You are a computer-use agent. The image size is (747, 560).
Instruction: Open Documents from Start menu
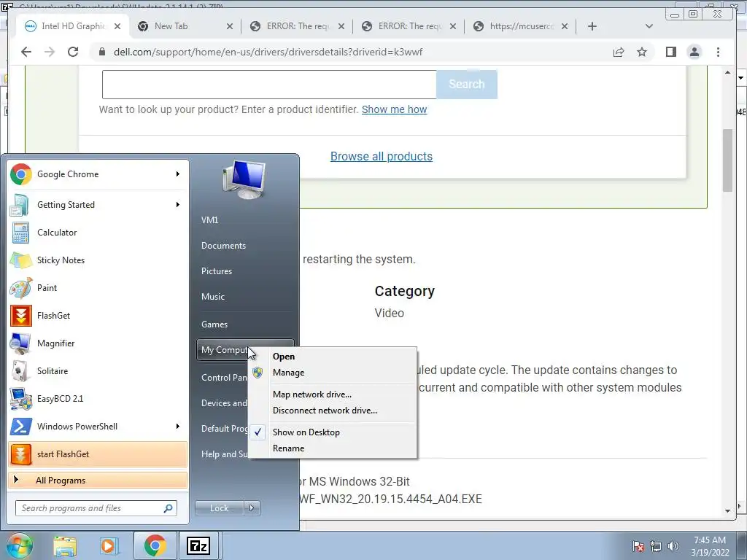coord(245,246)
